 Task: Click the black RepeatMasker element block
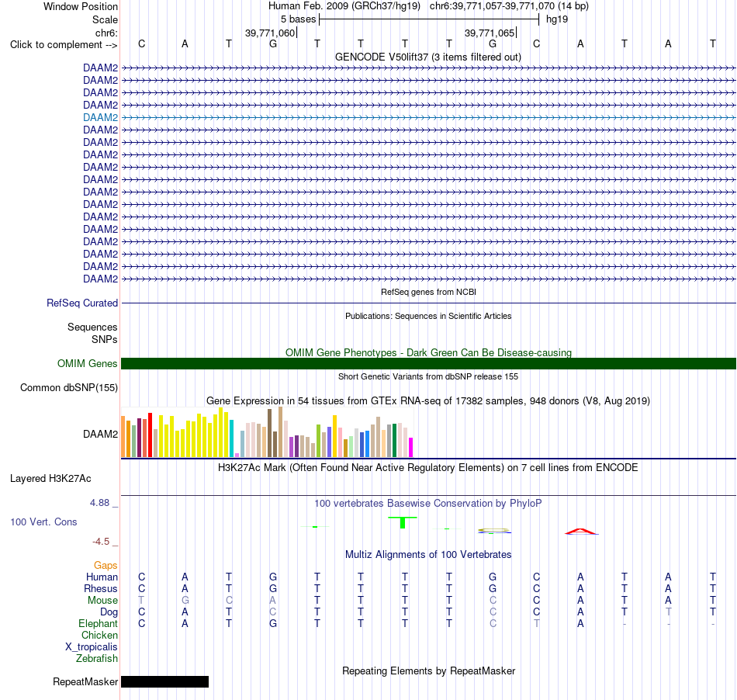tap(165, 681)
